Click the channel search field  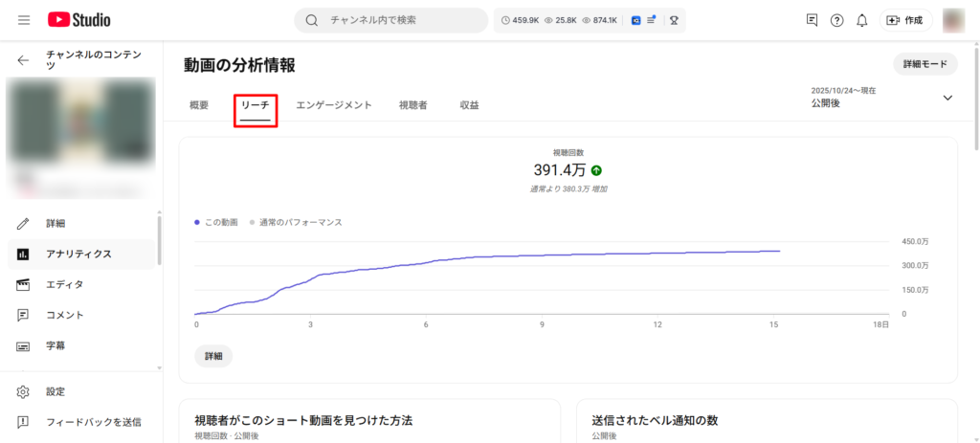pos(402,20)
